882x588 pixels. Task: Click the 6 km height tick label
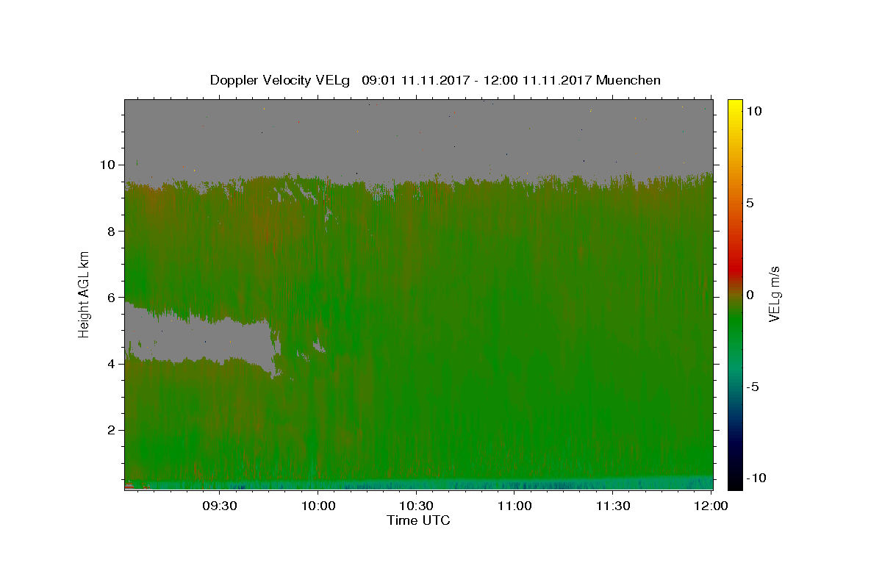(x=112, y=297)
